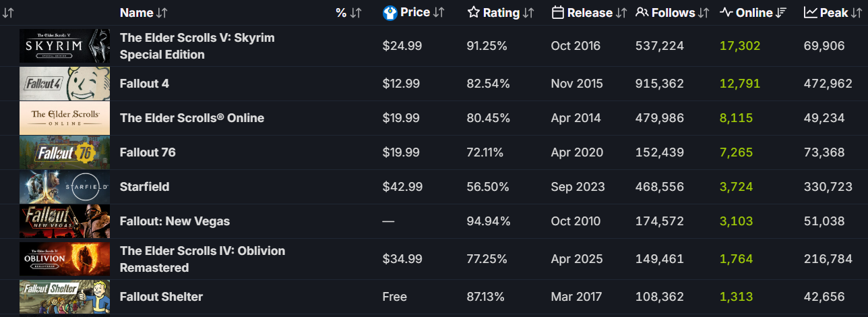The image size is (868, 317).
Task: Sort by the percent column arrows
Action: tap(356, 13)
